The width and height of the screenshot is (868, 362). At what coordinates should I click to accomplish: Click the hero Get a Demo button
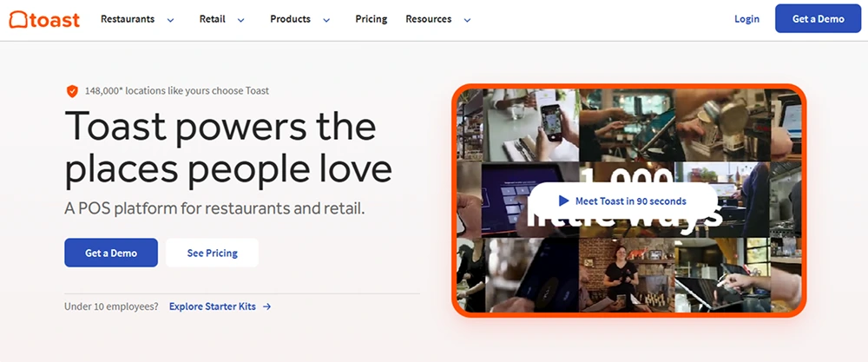tap(111, 253)
